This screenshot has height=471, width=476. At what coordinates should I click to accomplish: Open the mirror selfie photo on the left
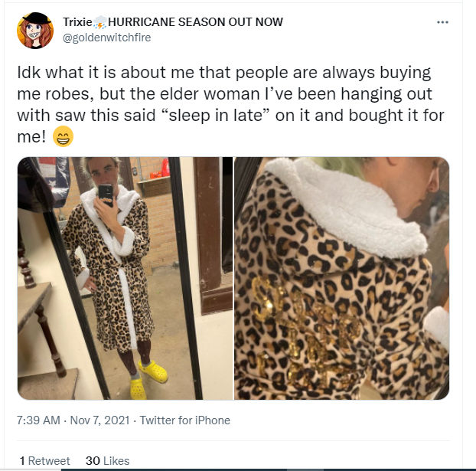pyautogui.click(x=125, y=278)
